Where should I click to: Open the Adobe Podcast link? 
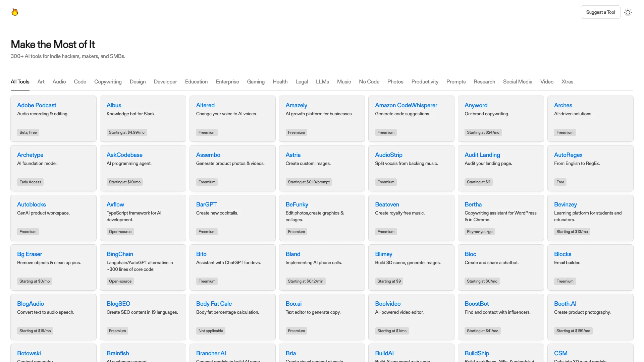pos(37,105)
